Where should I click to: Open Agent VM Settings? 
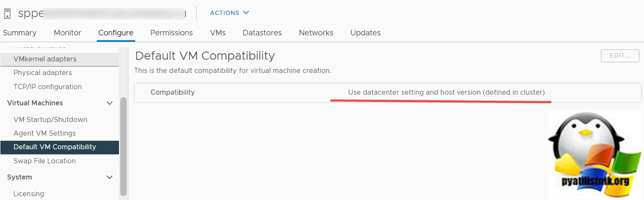44,133
